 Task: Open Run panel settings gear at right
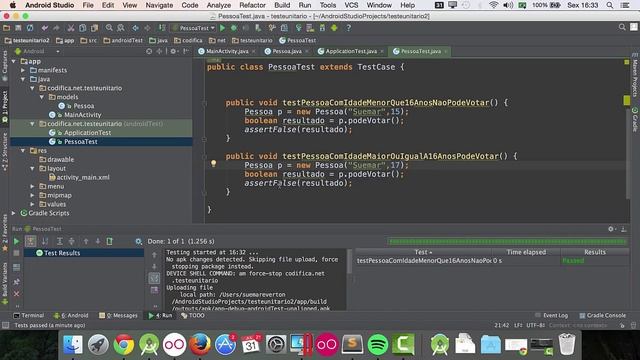pos(611,229)
